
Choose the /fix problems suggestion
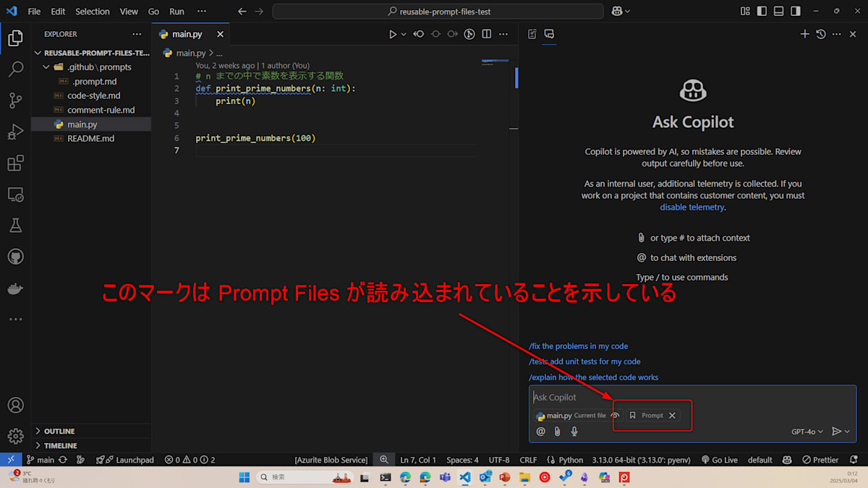[x=578, y=346]
